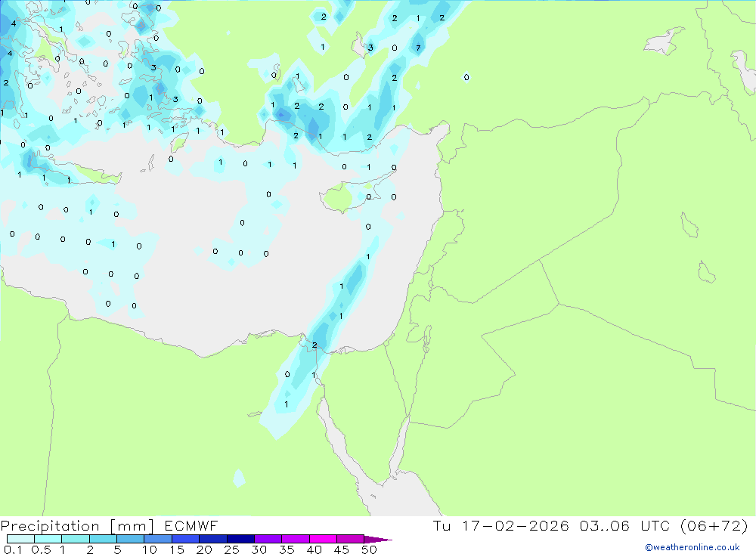The width and height of the screenshot is (756, 554).
Task: Select the 40–45 mm magenta legend swatch
Action: [323, 539]
